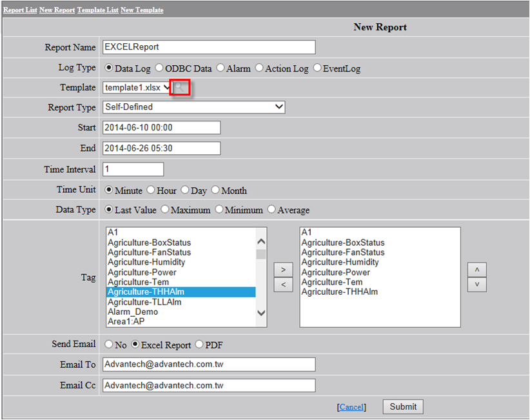Go to Template List
The image size is (530, 420).
tap(97, 10)
